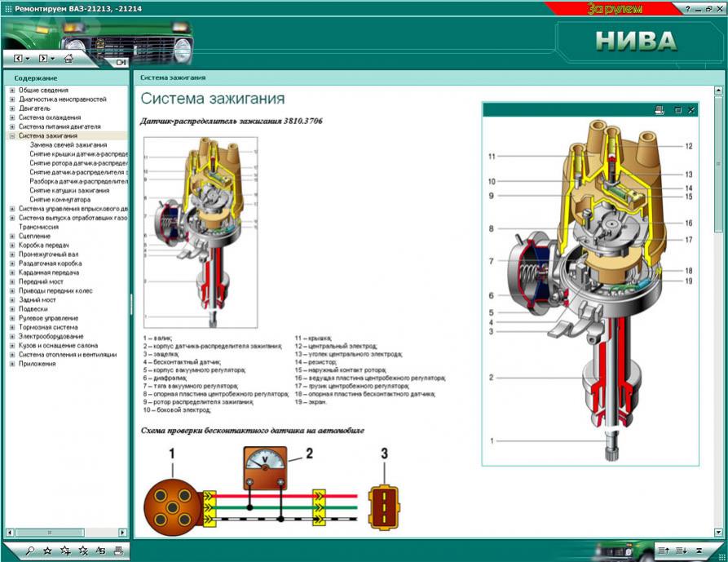Open the back history dropdown arrow
Image resolution: width=728 pixels, height=562 pixels.
[28, 59]
